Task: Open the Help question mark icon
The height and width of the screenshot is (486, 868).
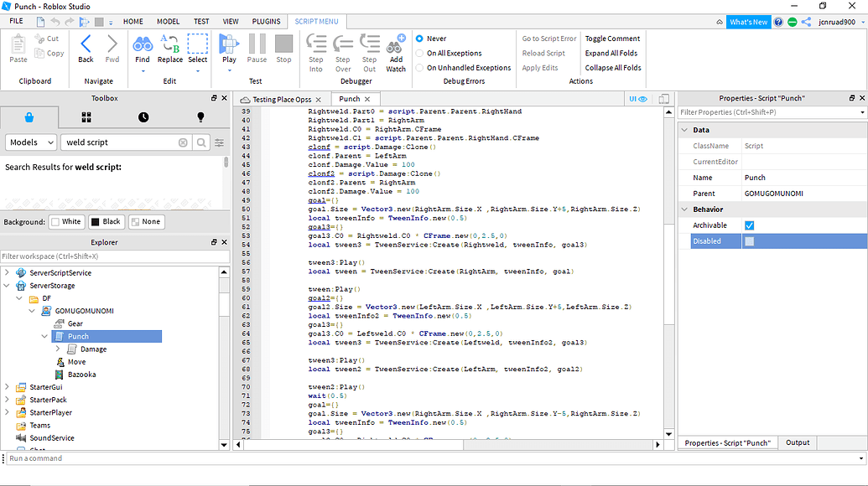Action: coord(778,22)
